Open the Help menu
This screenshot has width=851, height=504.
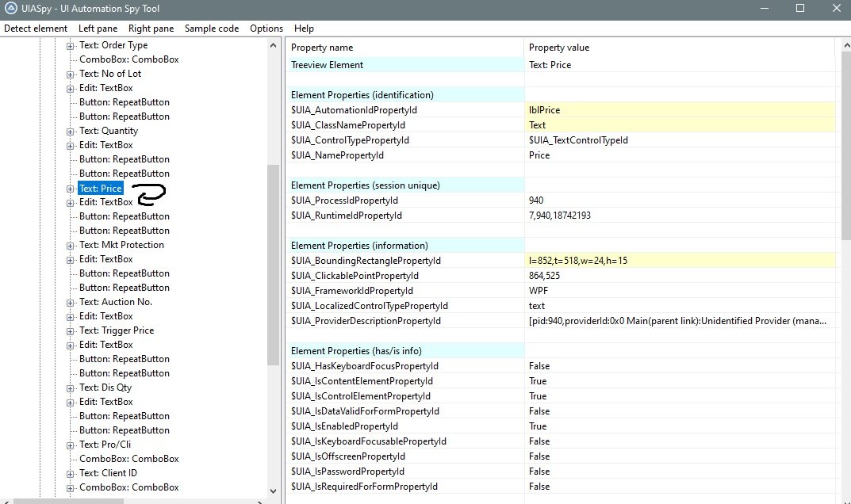tap(304, 29)
